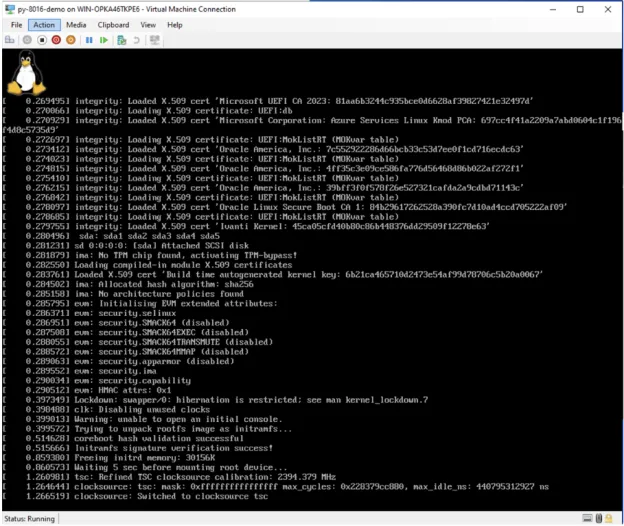Click inside the Linux boot console
624x526 pixels.
tap(312, 279)
